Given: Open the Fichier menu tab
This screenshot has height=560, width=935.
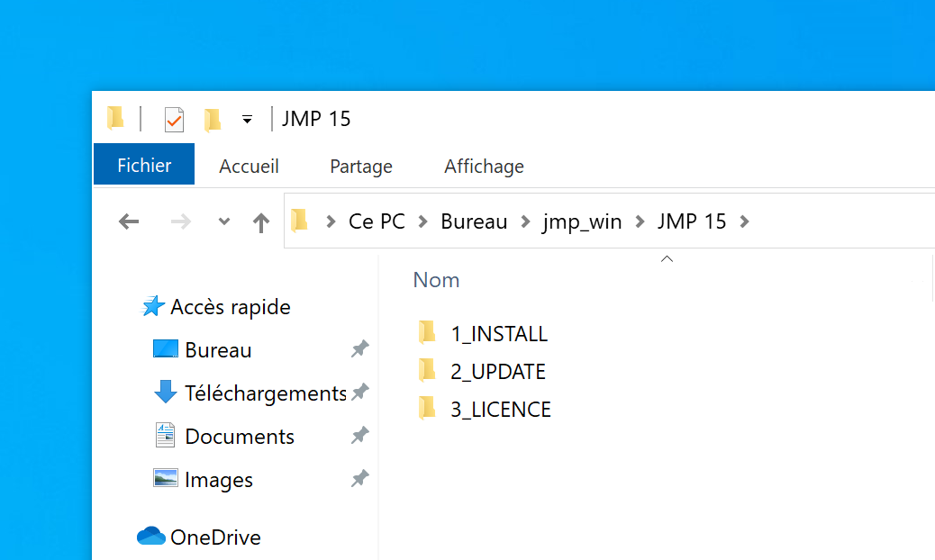Looking at the screenshot, I should pos(144,166).
